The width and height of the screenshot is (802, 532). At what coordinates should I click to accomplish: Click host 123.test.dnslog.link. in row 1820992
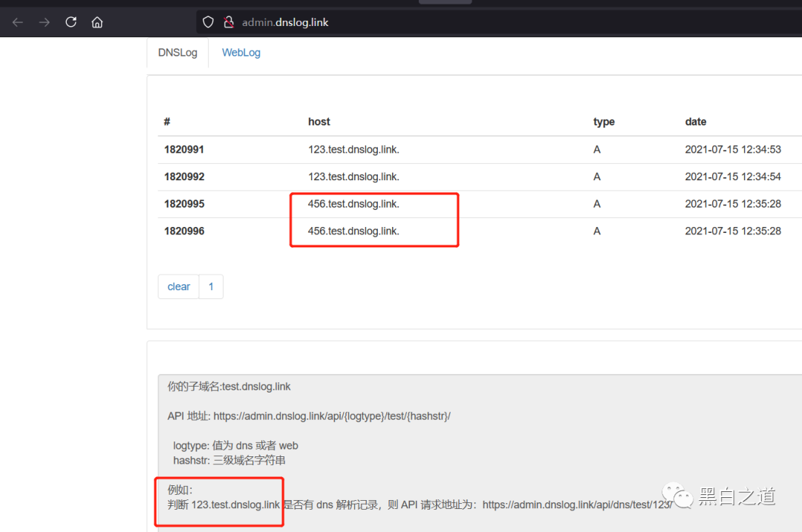pyautogui.click(x=353, y=177)
